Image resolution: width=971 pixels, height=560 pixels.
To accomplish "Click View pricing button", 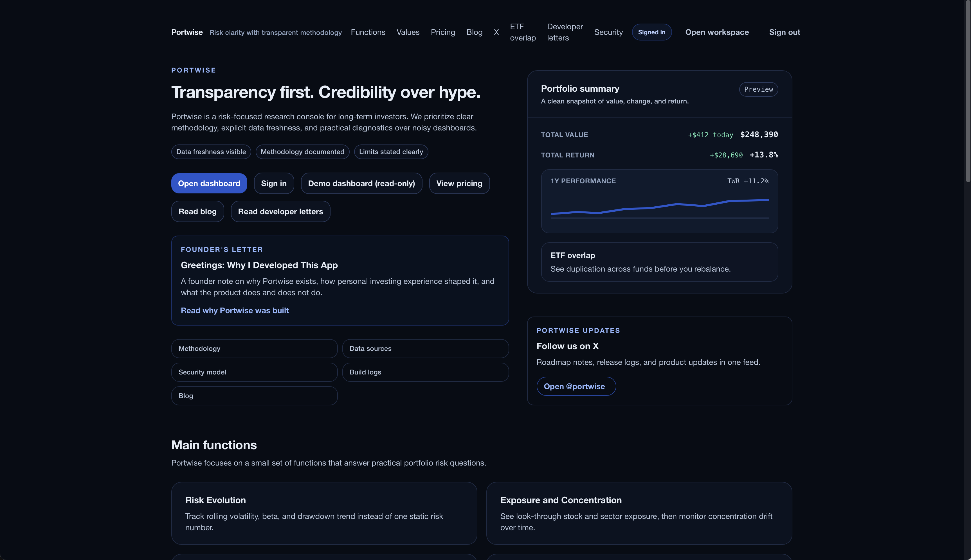I will click(x=459, y=183).
